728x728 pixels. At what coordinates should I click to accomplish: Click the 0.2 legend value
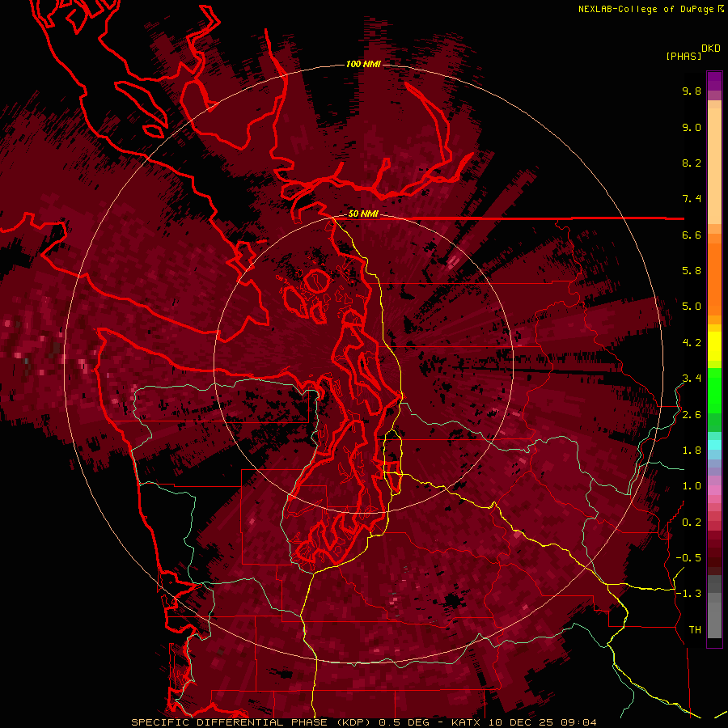tap(692, 523)
